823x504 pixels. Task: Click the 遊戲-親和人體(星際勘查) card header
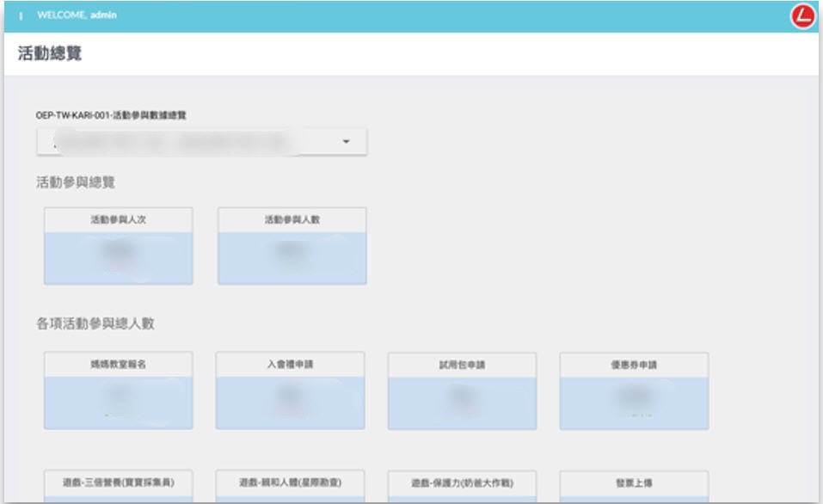(290, 482)
